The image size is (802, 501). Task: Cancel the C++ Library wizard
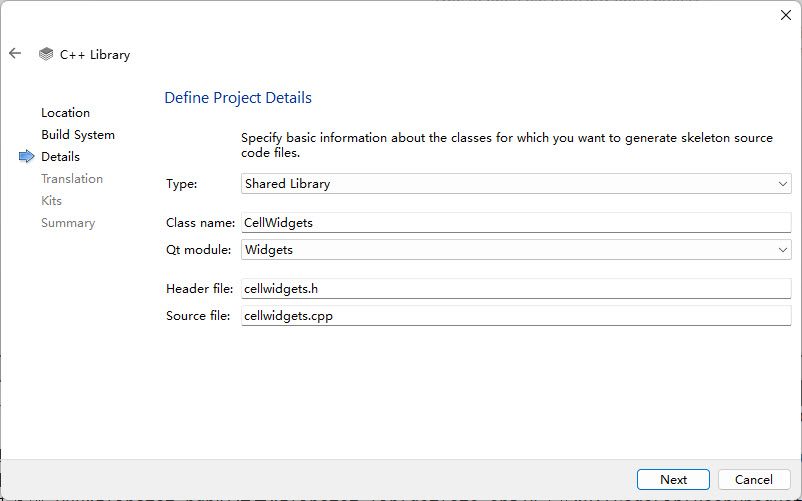coord(754,480)
